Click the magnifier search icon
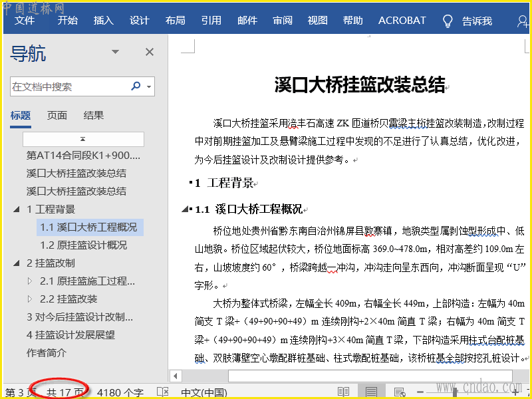Viewport: 532px width, 399px height. [x=136, y=86]
